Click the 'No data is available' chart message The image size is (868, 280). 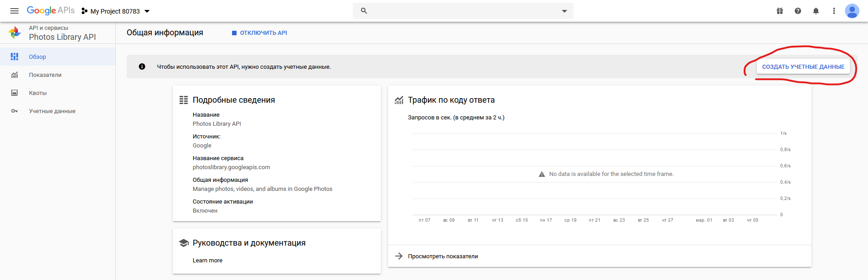[611, 174]
